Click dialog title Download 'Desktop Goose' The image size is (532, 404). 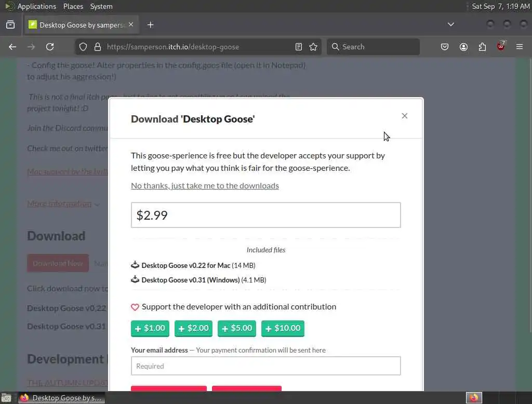tap(193, 119)
